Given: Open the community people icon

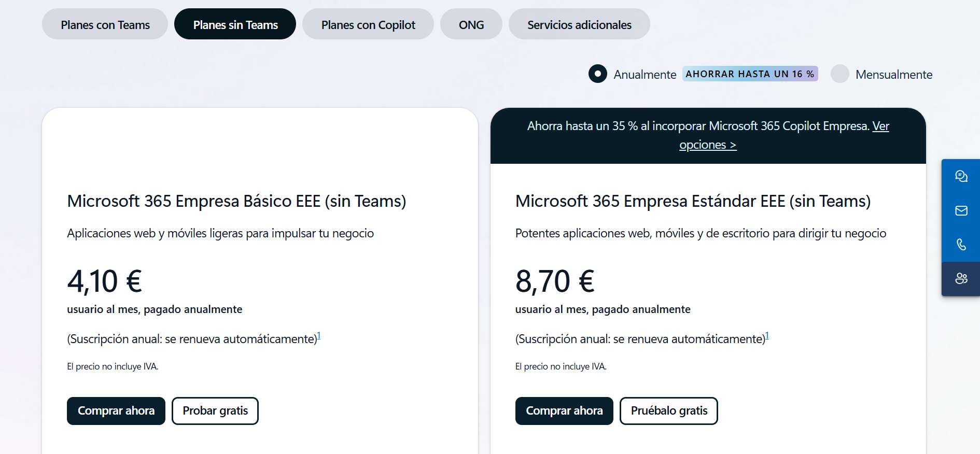Looking at the screenshot, I should 961,279.
